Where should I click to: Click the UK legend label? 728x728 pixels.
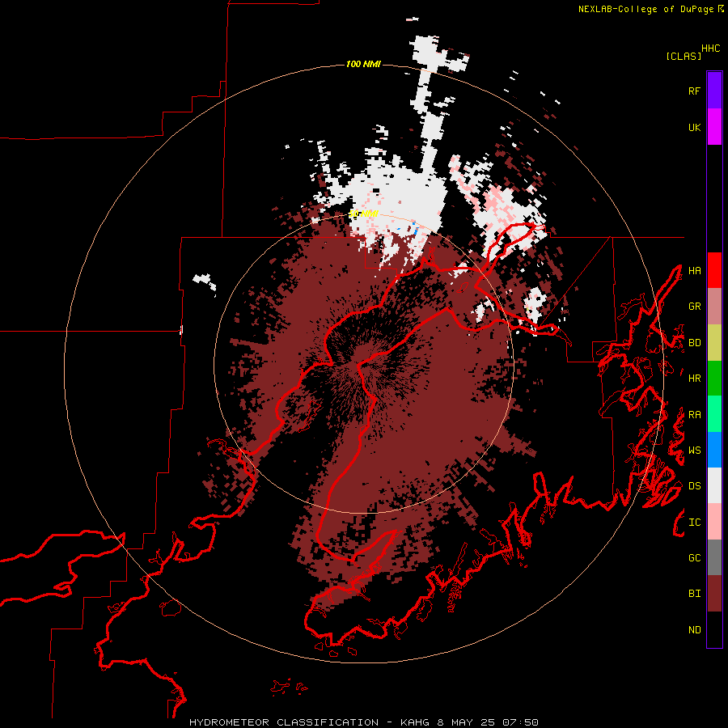tap(694, 127)
